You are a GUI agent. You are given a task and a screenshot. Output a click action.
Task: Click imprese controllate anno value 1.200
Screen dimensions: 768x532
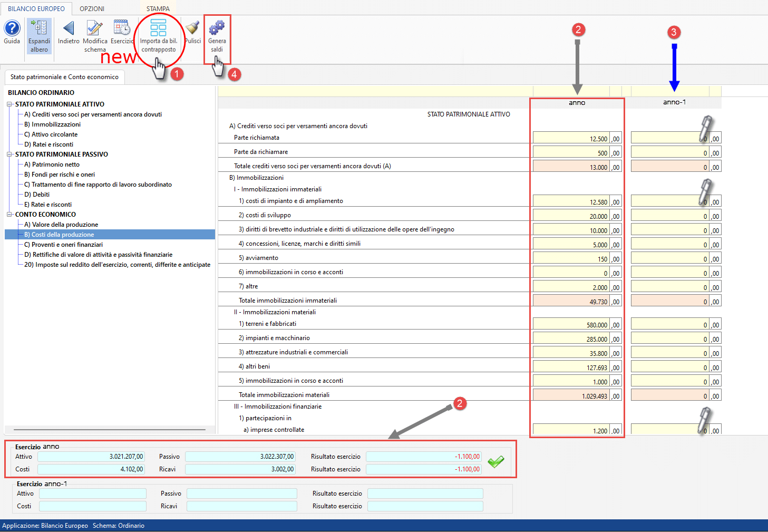tap(571, 430)
